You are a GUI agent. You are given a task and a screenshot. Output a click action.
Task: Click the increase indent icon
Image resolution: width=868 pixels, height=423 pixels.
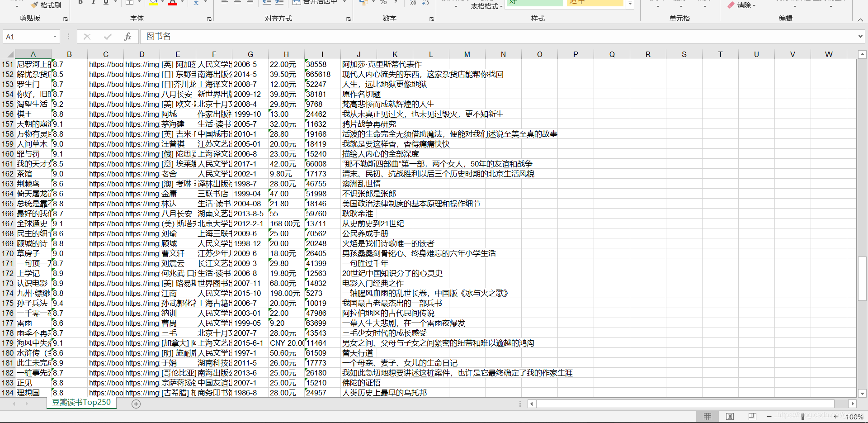[279, 2]
